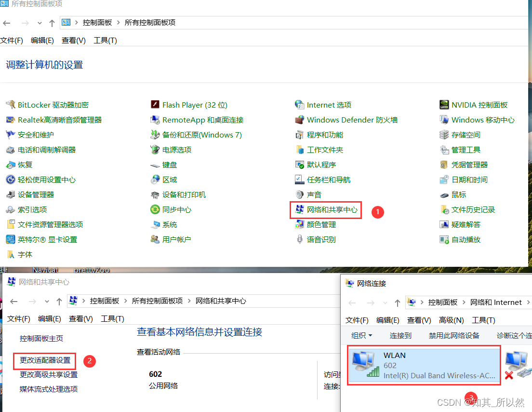This screenshot has height=412, width=532.
Task: Go back in the control panel window
Action: [6, 23]
